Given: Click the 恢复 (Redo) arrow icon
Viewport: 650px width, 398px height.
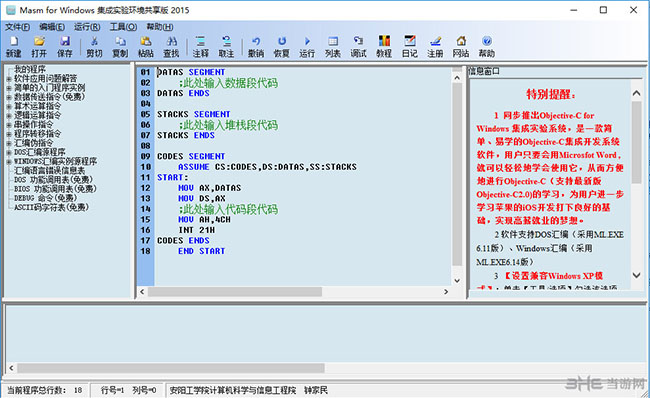Looking at the screenshot, I should click(x=281, y=46).
